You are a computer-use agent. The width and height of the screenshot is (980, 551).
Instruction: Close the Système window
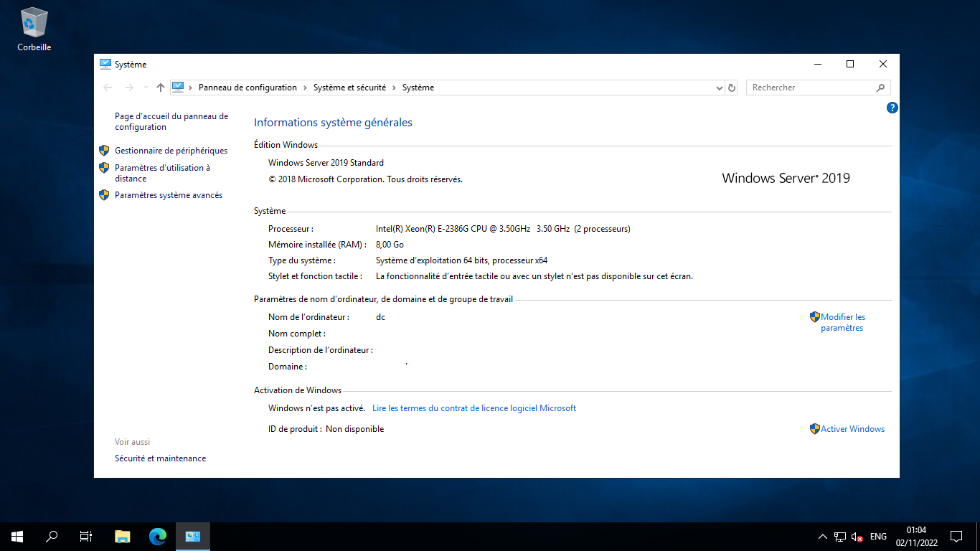pos(883,64)
